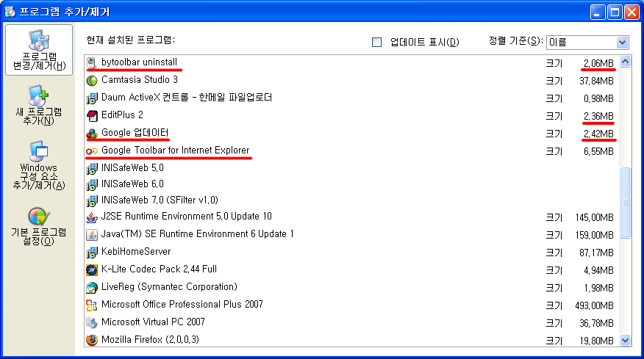
Task: Open 새 프로그램 추가 sidebar icon
Action: pyautogui.click(x=38, y=95)
